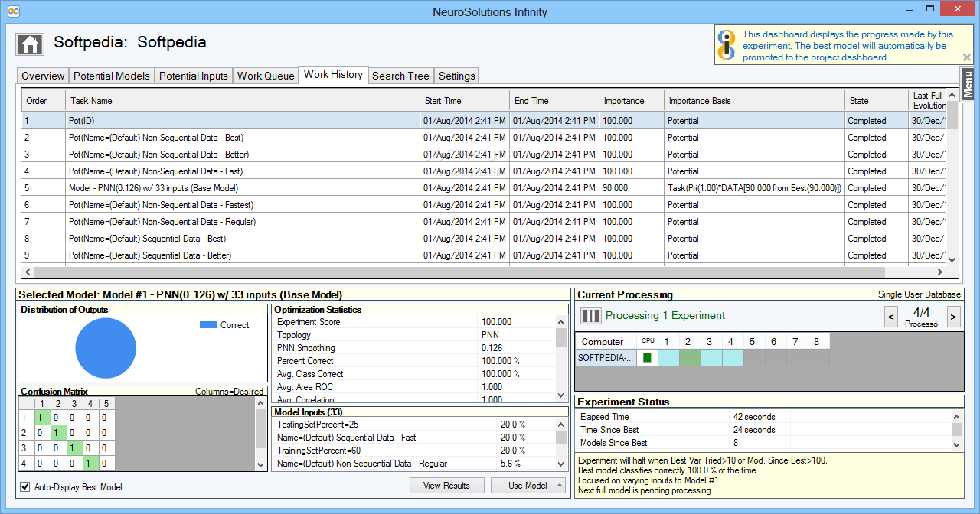
Task: Open the Settings tab
Action: point(457,76)
